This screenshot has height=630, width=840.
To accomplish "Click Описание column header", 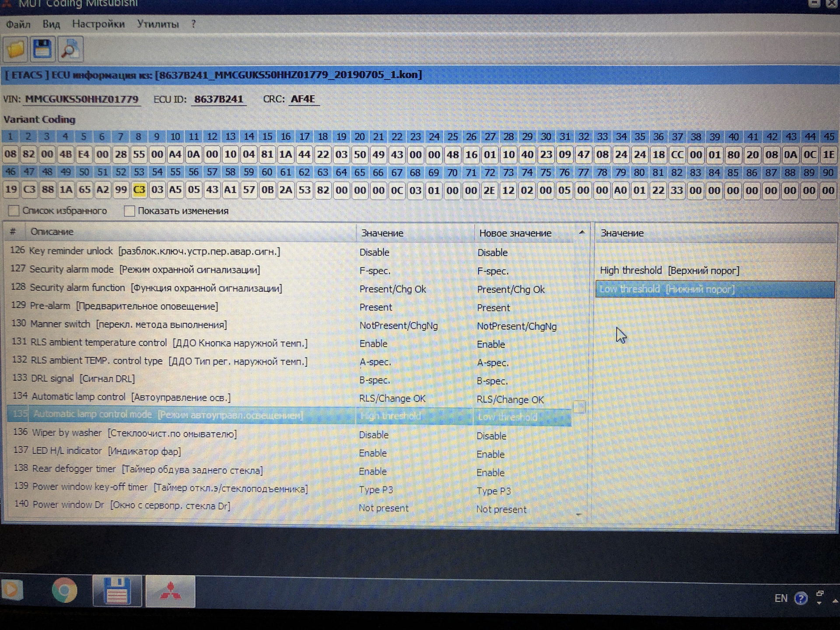I will pos(190,232).
